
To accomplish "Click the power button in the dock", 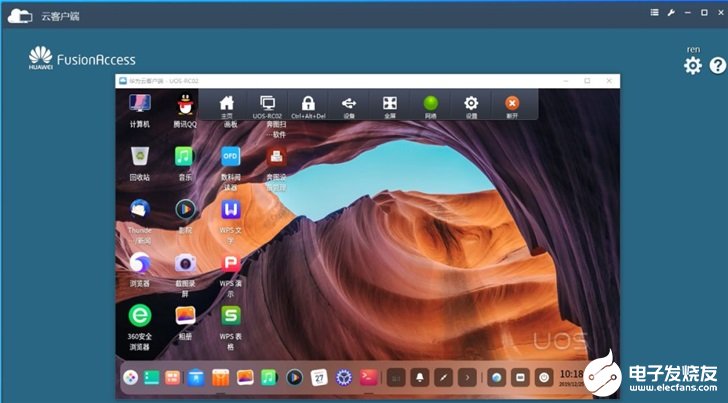I will click(x=544, y=377).
